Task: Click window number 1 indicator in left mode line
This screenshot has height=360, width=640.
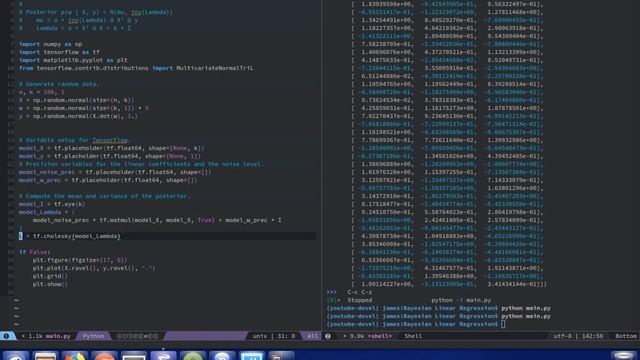Action: pyautogui.click(x=6, y=336)
